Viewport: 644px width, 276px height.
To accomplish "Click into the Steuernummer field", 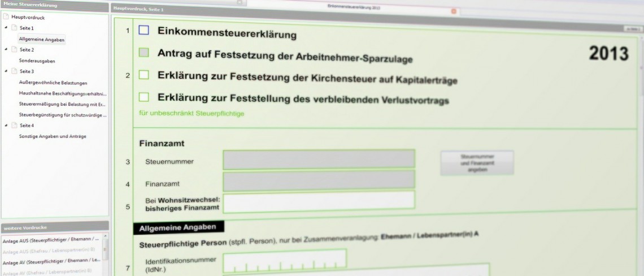I will (319, 159).
